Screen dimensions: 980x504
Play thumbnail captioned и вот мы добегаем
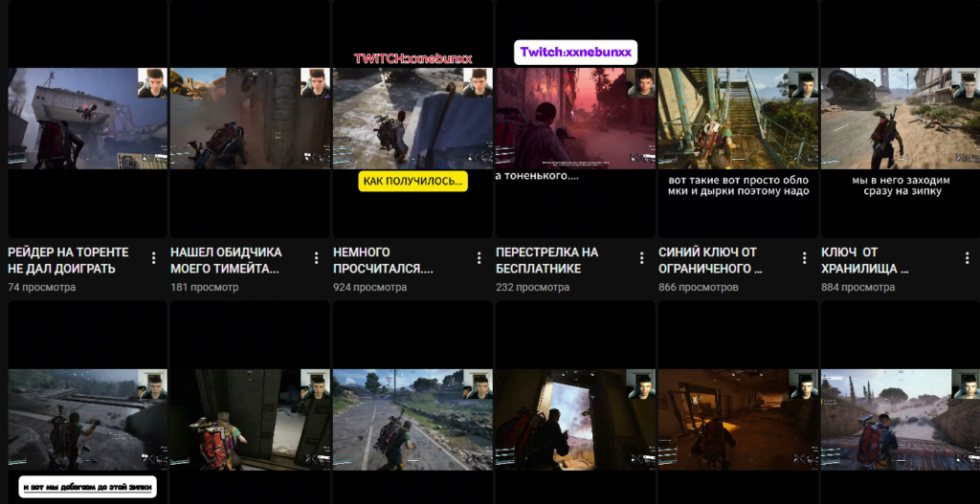87,403
